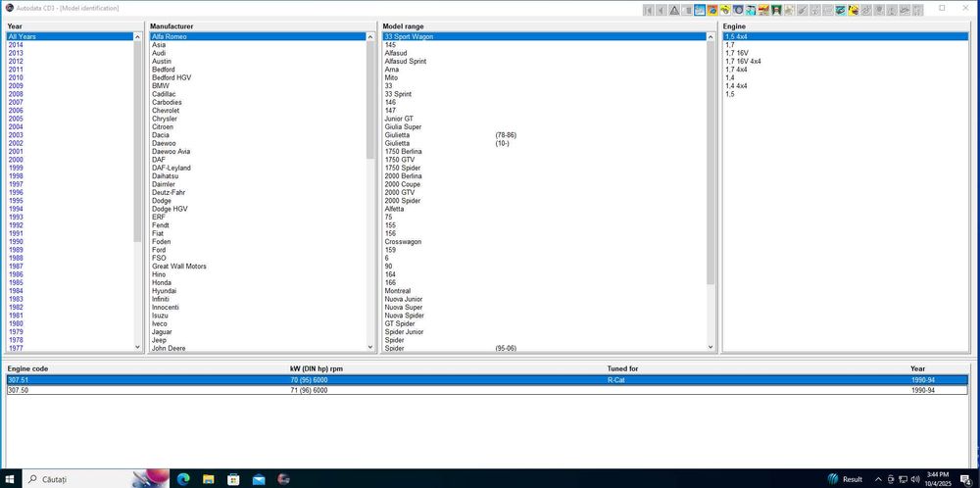The height and width of the screenshot is (488, 980).
Task: Select Alfa Romeo manufacturer
Action: click(x=258, y=37)
